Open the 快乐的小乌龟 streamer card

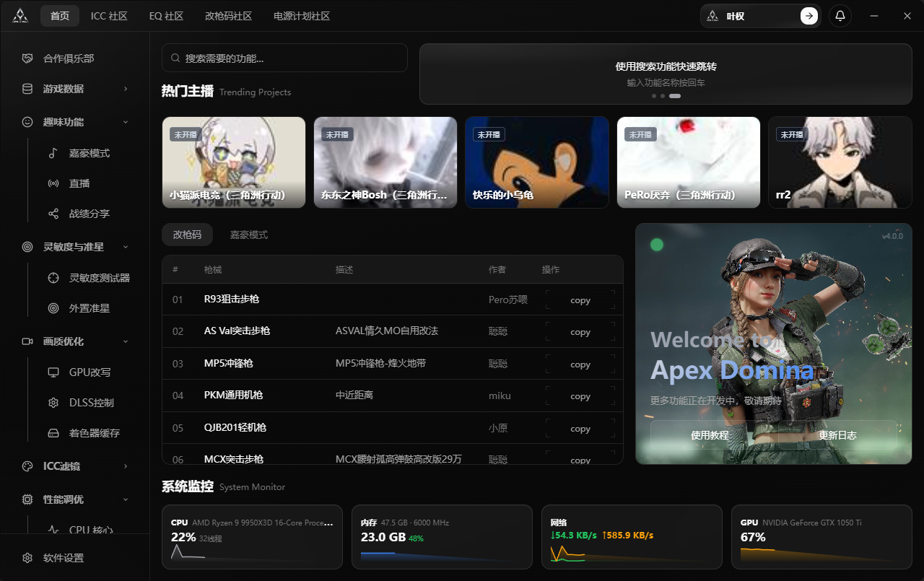point(537,162)
